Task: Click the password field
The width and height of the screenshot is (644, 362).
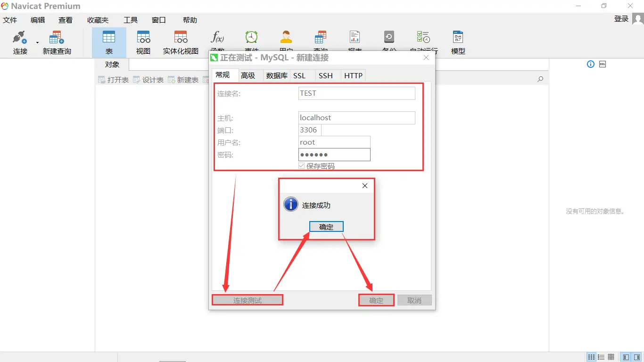Action: [x=334, y=155]
